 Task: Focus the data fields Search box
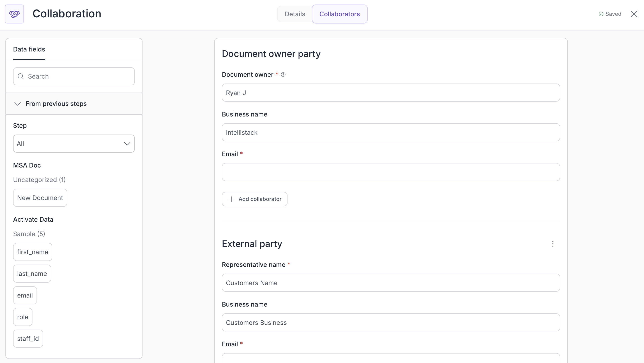coord(74,76)
